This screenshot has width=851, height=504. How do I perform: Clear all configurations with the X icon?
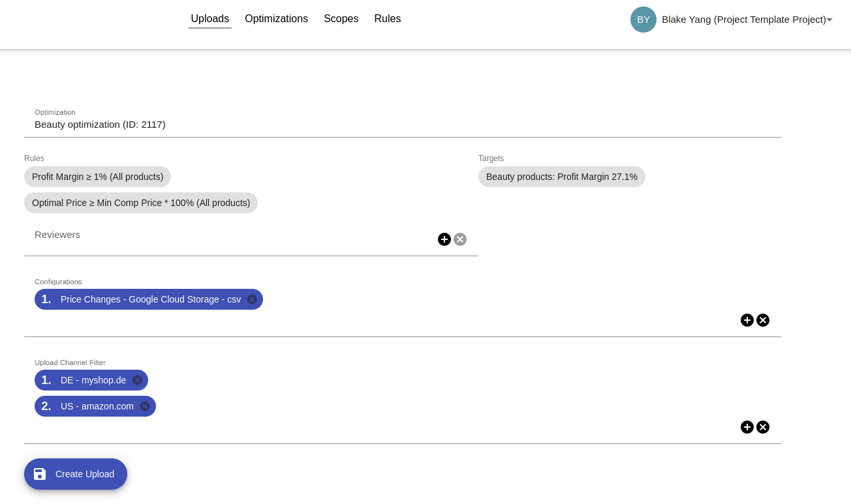pyautogui.click(x=763, y=320)
